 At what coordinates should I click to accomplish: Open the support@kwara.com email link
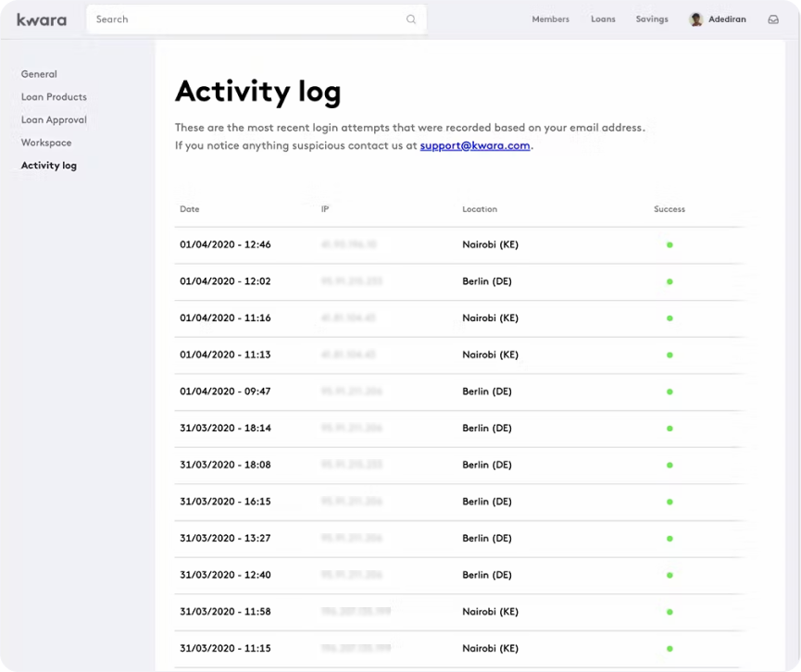(x=474, y=145)
